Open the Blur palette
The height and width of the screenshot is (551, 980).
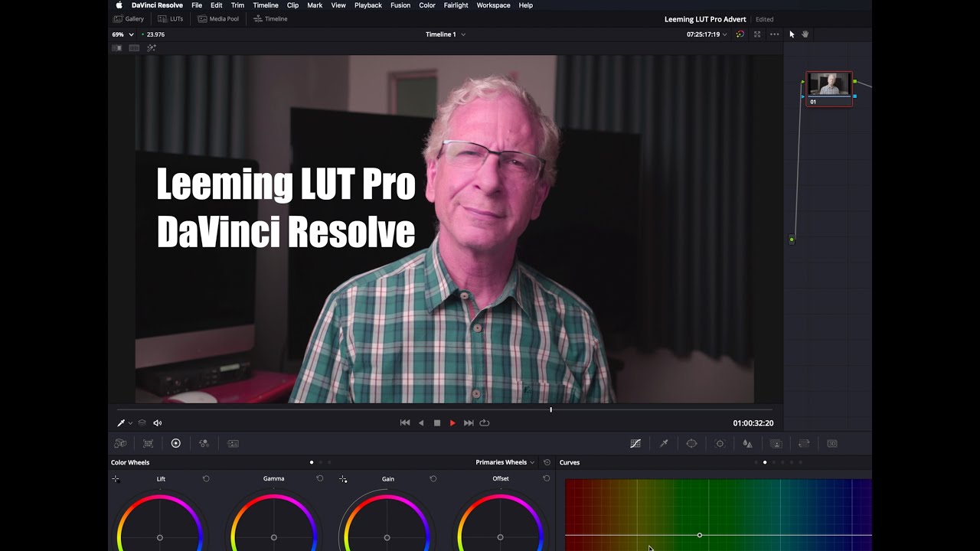click(x=747, y=443)
